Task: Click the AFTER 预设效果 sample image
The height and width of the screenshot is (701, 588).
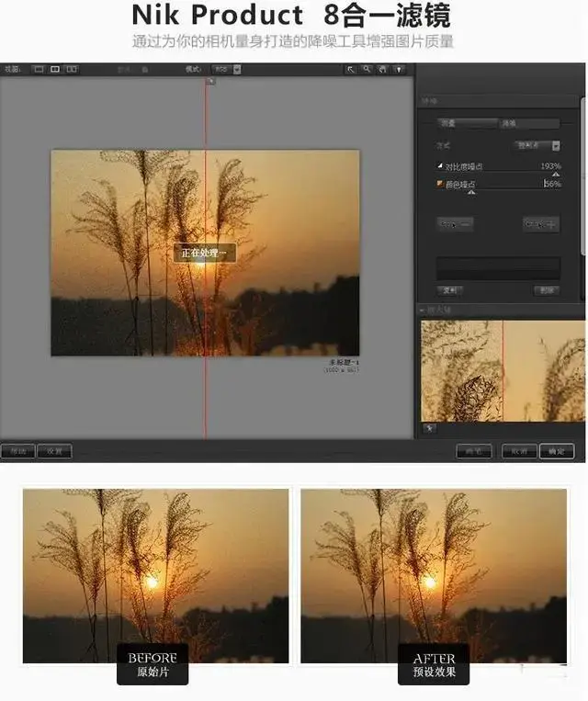Action: click(x=434, y=576)
